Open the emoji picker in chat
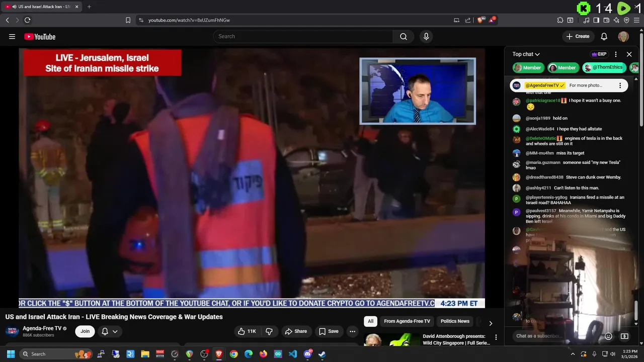 coord(608,336)
